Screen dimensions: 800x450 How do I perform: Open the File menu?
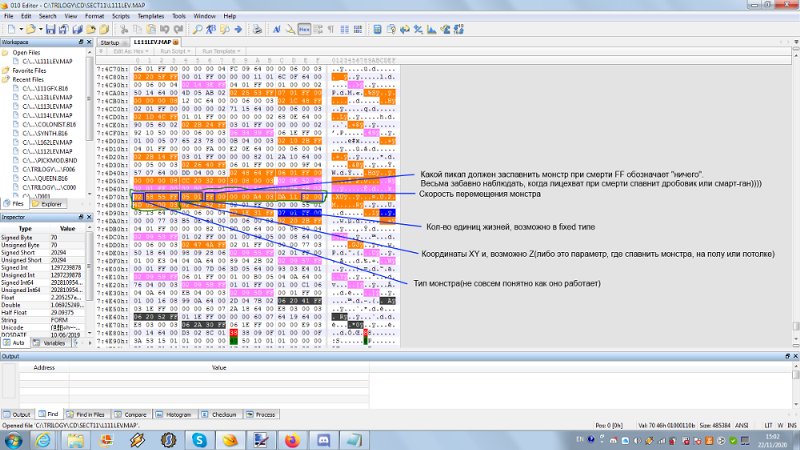pyautogui.click(x=9, y=16)
